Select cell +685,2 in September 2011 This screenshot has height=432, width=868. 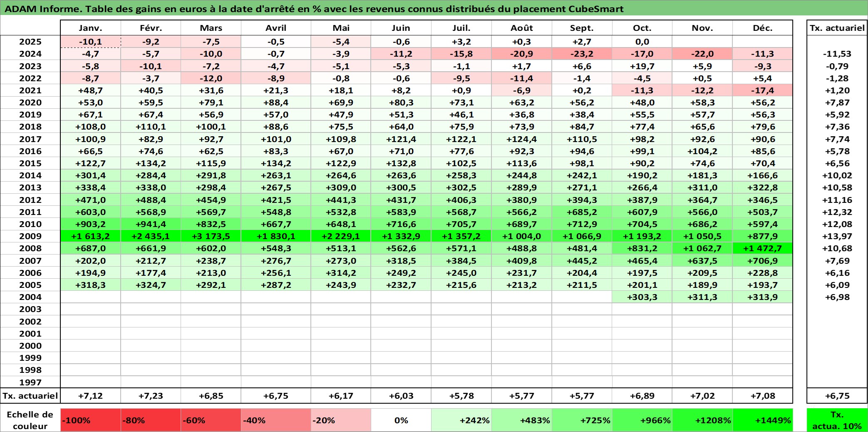pos(582,212)
